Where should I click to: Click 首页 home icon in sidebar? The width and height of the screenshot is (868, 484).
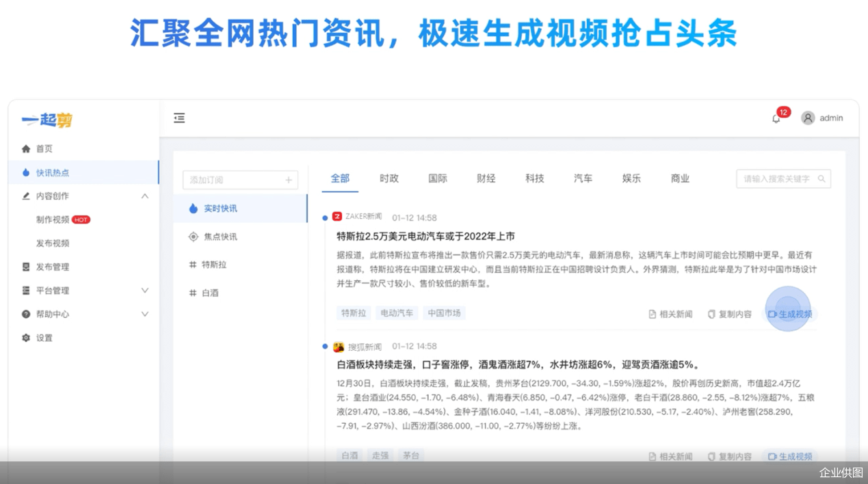(26, 148)
